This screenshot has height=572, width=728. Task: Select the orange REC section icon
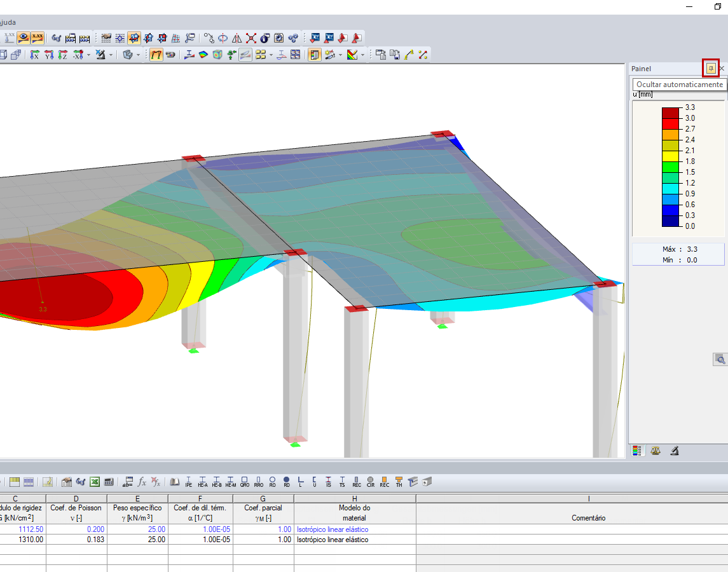pyautogui.click(x=385, y=482)
